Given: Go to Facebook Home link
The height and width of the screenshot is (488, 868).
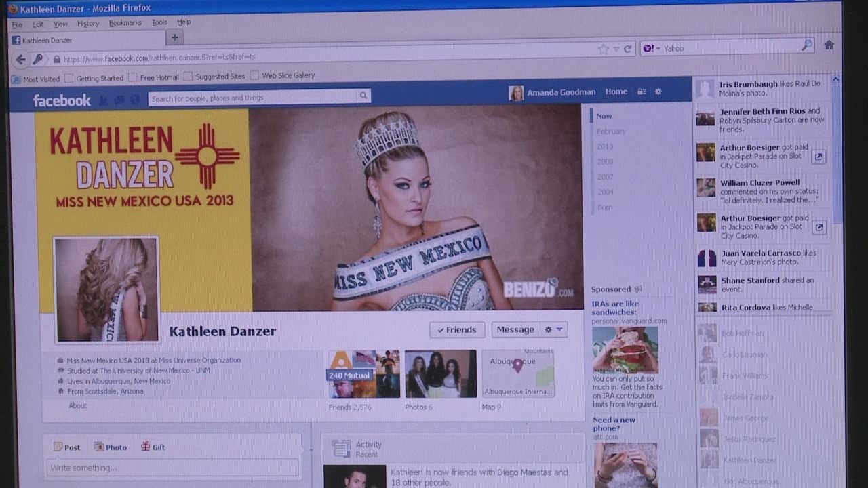Looking at the screenshot, I should (616, 91).
